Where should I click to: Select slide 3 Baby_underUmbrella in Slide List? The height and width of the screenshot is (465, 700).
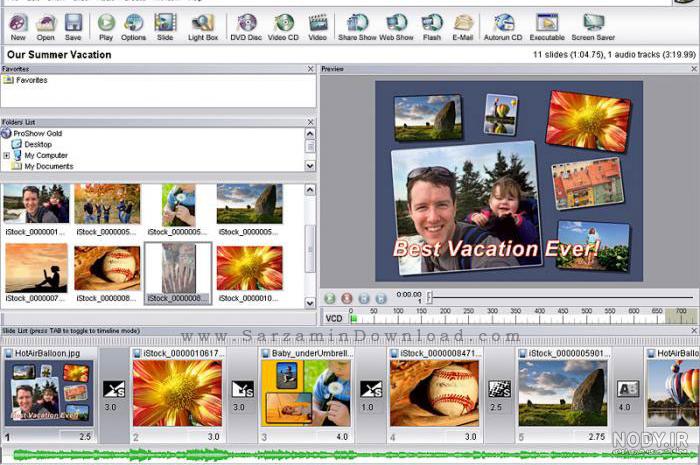click(x=306, y=393)
